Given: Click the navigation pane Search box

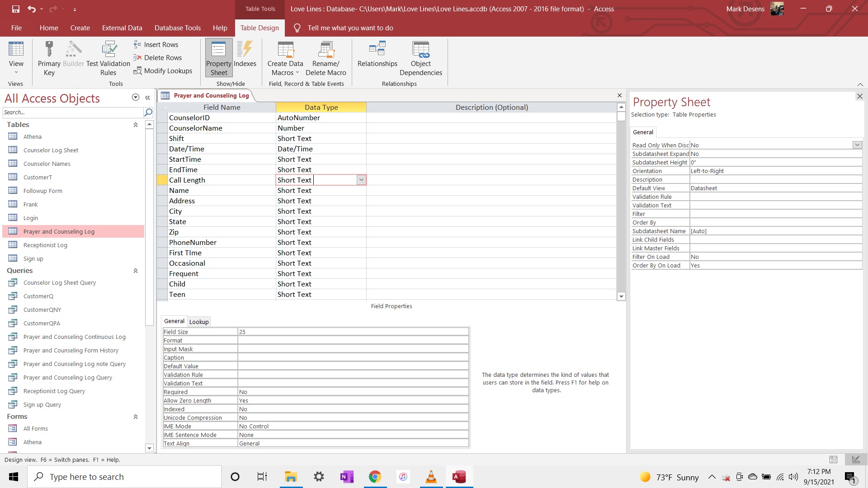Looking at the screenshot, I should pyautogui.click(x=72, y=113).
